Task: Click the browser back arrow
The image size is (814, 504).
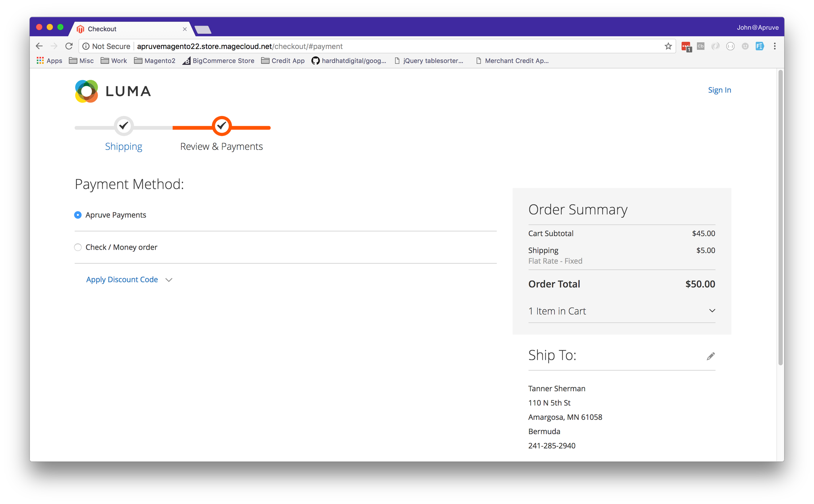Action: (x=39, y=46)
